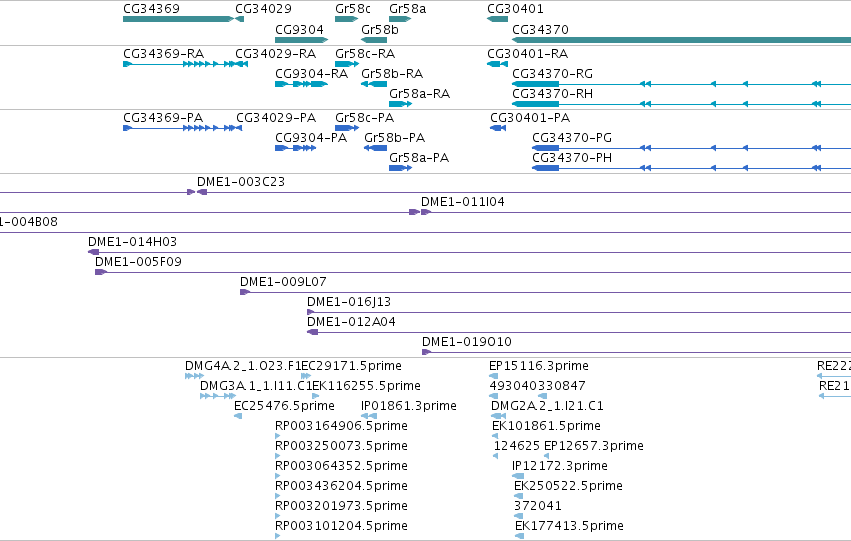851x541 pixels.
Task: Click the RP003164906.5prime EST label
Action: click(x=341, y=427)
